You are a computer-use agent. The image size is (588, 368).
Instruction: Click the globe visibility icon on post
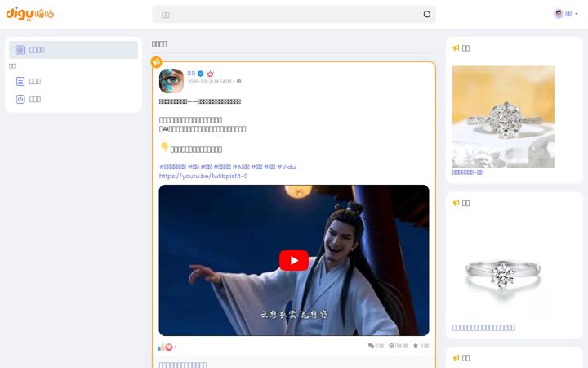click(238, 81)
